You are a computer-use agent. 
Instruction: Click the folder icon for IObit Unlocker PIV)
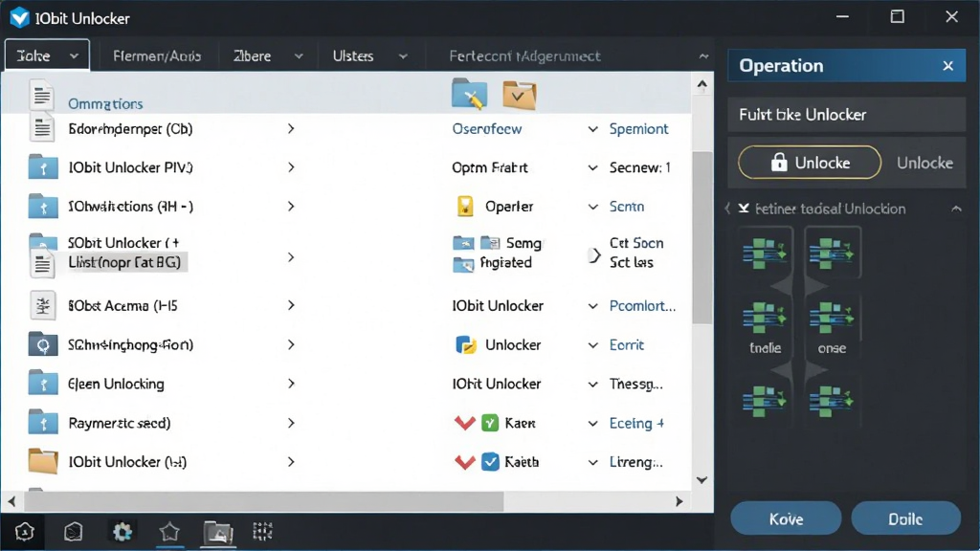pyautogui.click(x=43, y=167)
